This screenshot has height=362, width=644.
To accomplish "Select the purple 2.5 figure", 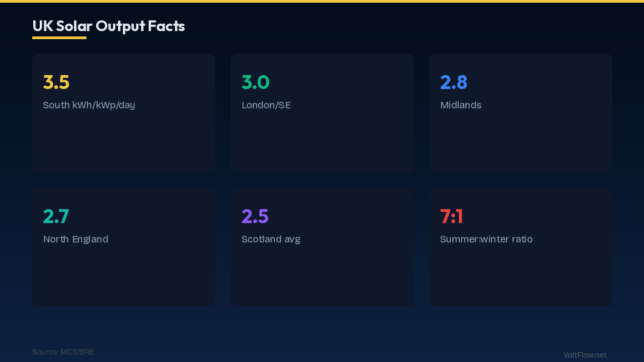I will click(x=255, y=216).
